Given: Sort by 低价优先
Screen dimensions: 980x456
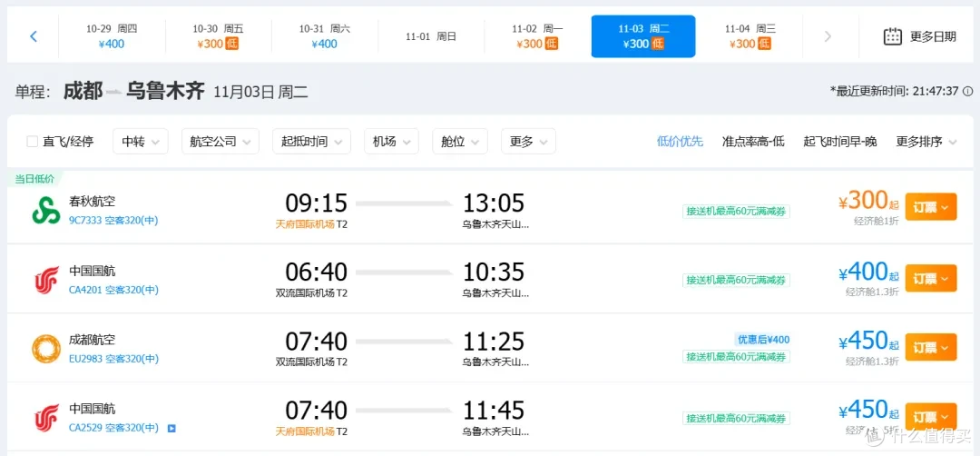Looking at the screenshot, I should 680,142.
